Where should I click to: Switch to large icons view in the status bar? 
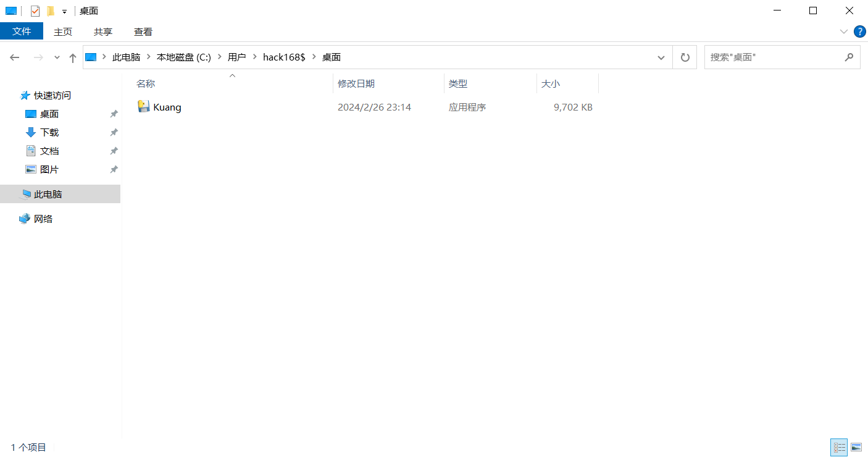857,447
